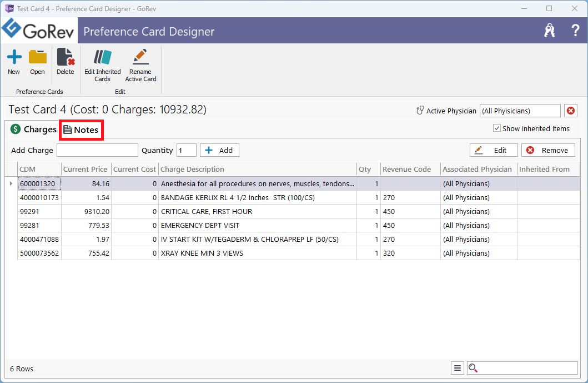Screen dimensions: 588x383
Task: Click the GoRev app icon in the title bar
Action: (x=9, y=8)
